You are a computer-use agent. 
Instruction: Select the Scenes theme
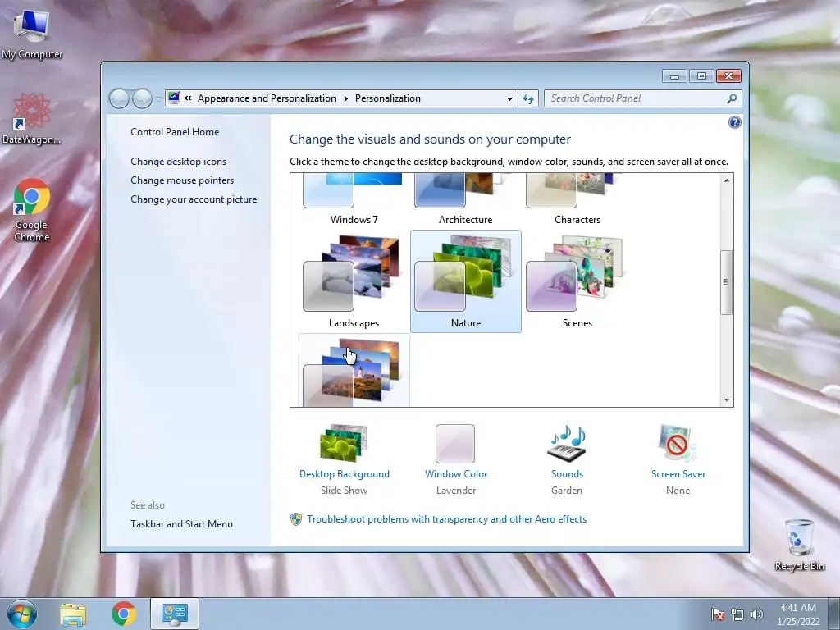pyautogui.click(x=577, y=282)
